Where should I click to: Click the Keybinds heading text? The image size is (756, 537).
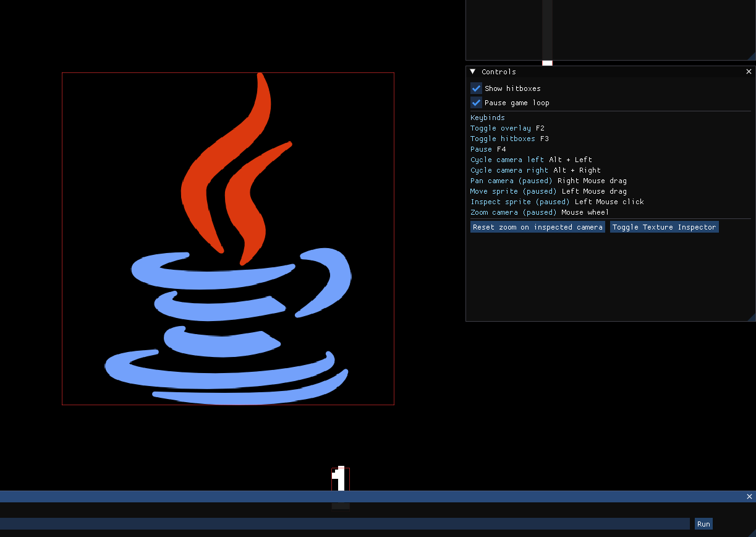[x=488, y=118]
